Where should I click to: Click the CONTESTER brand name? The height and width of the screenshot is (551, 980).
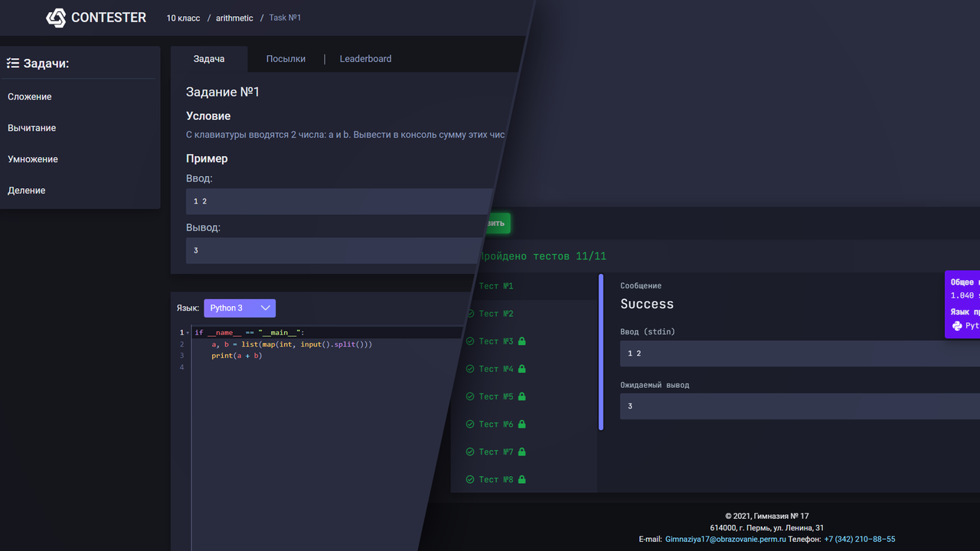109,18
